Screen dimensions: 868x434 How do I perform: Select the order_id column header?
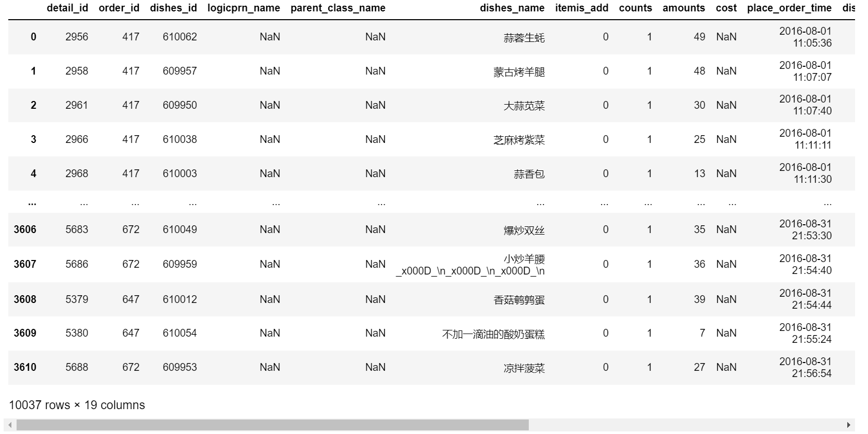coord(119,8)
